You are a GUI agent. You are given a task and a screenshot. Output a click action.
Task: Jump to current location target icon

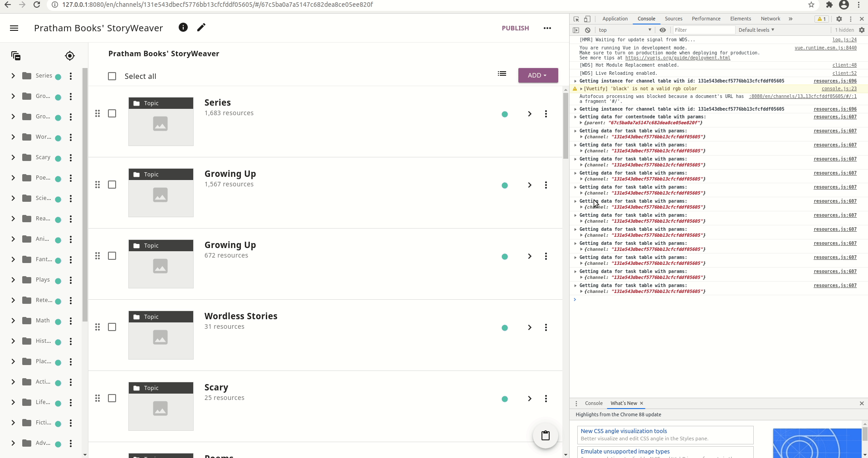[x=70, y=56]
